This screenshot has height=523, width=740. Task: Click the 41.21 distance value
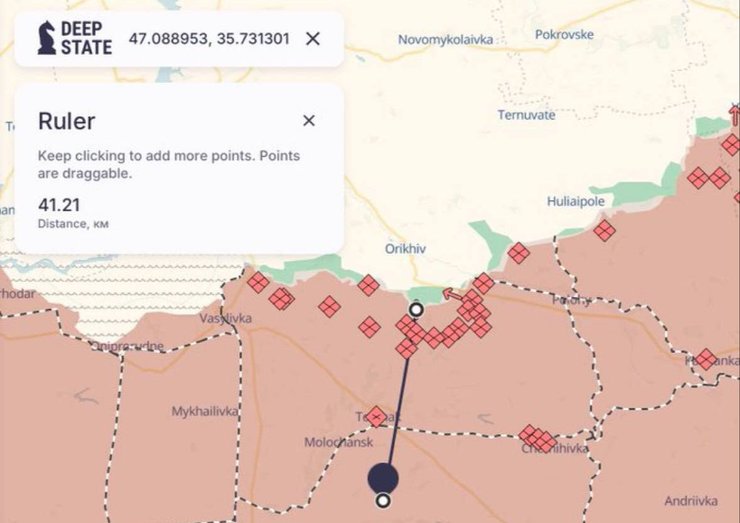pos(59,205)
